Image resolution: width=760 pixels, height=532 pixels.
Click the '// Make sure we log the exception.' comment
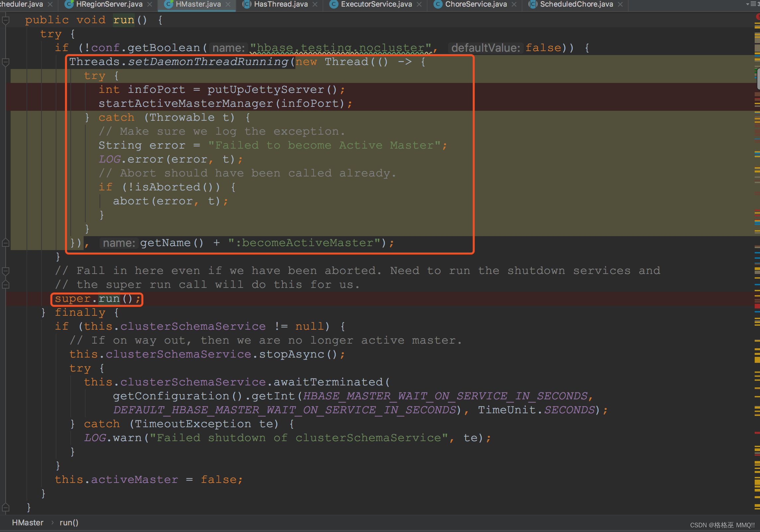222,132
